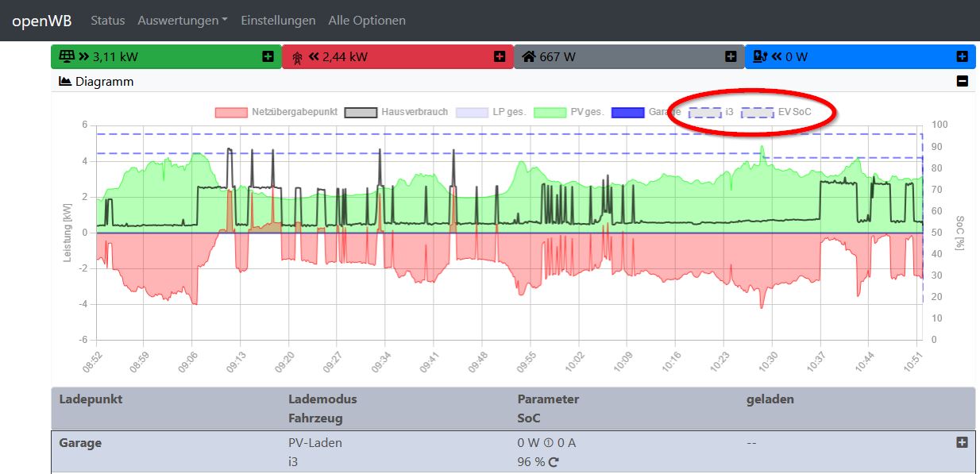Toggle LP ges. legend series
980x474 pixels.
(491, 112)
